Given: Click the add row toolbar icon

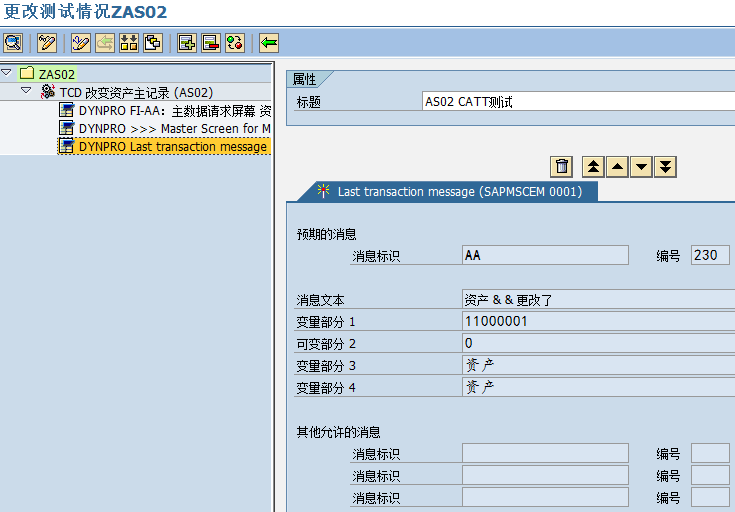Looking at the screenshot, I should (x=187, y=42).
